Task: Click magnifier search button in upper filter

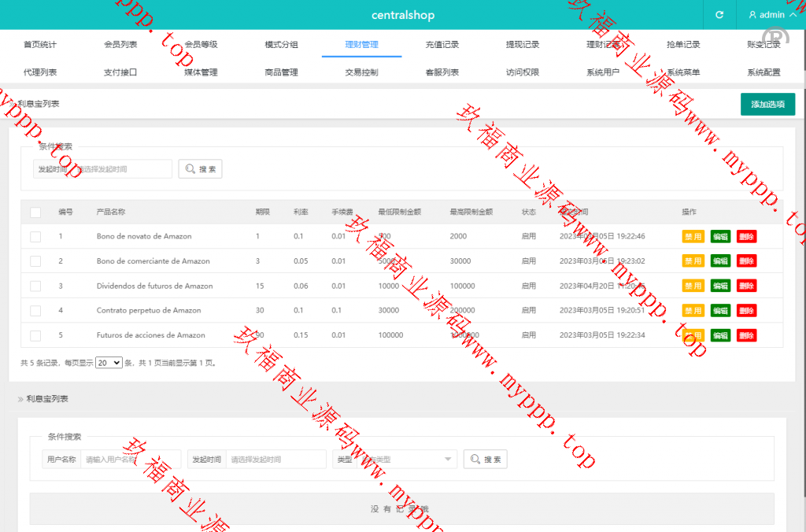Action: click(x=200, y=169)
